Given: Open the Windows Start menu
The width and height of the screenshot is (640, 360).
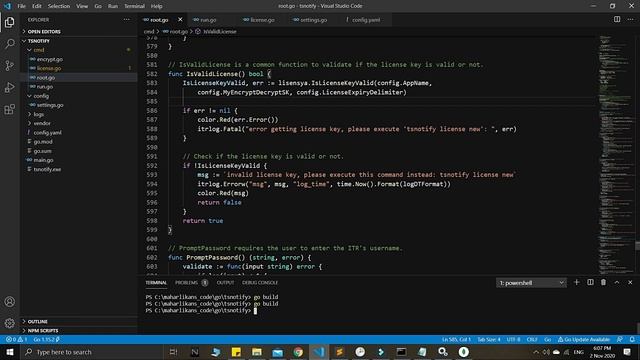Looking at the screenshot, I should pyautogui.click(x=10, y=352).
